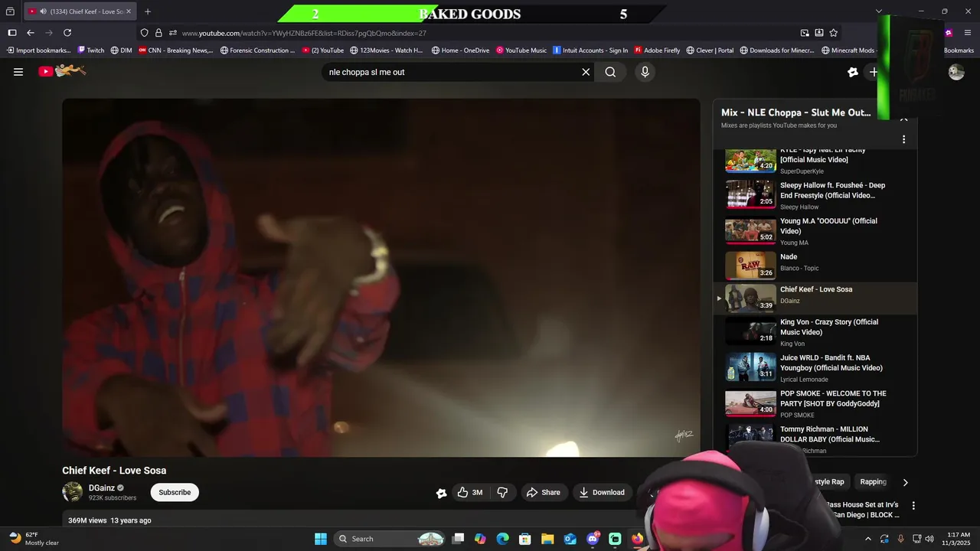Dislike the video with thumbs down
The height and width of the screenshot is (551, 980).
(502, 492)
